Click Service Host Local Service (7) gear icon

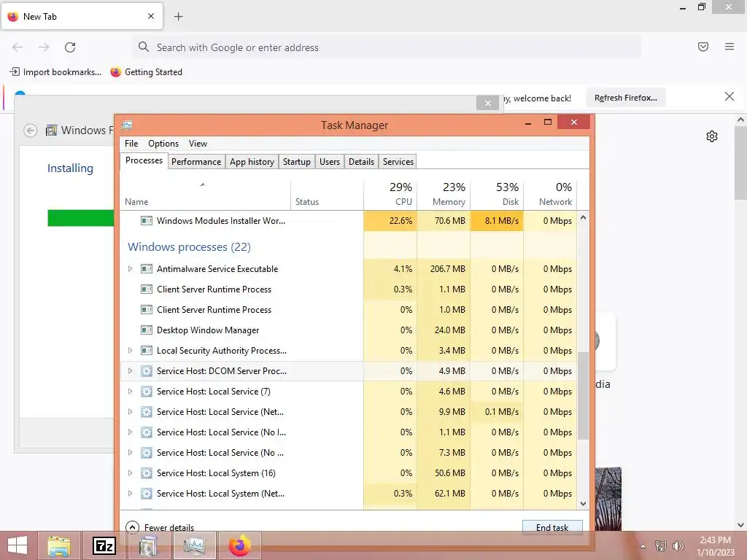pyautogui.click(x=147, y=392)
